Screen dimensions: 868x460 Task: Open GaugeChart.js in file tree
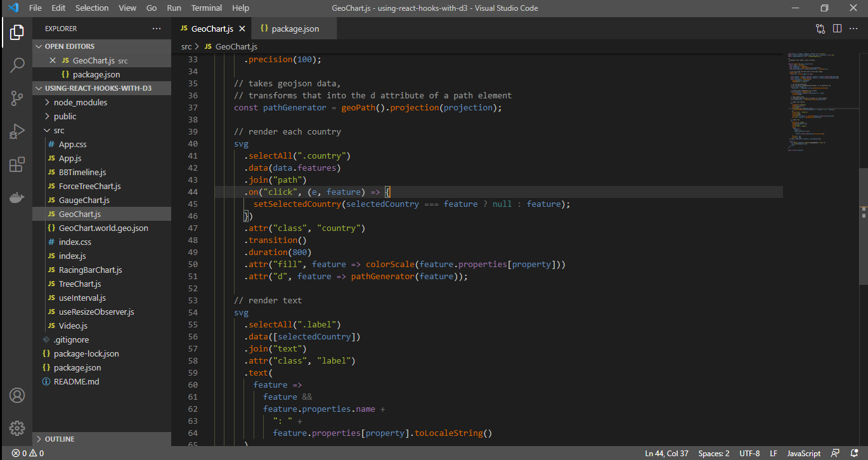click(x=101, y=200)
